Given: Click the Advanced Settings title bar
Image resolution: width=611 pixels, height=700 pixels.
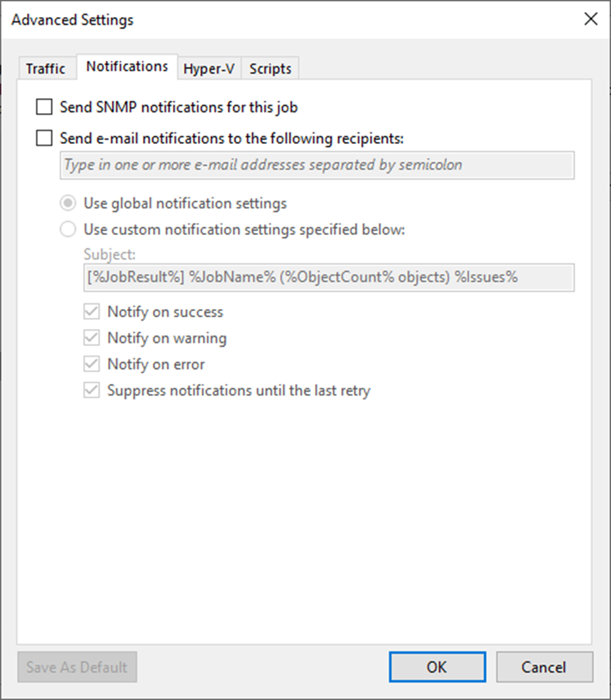Looking at the screenshot, I should tap(251, 19).
